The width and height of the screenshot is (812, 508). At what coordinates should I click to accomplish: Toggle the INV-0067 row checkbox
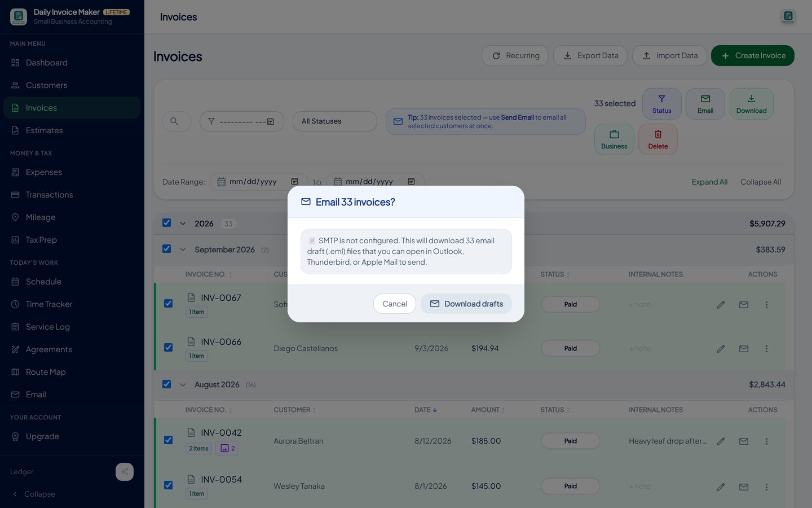pos(168,304)
